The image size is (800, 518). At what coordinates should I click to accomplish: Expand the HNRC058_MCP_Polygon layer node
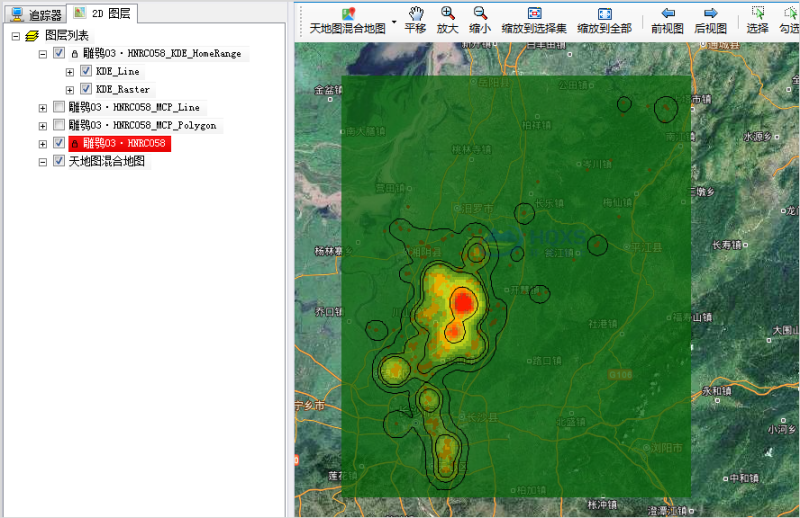(43, 126)
